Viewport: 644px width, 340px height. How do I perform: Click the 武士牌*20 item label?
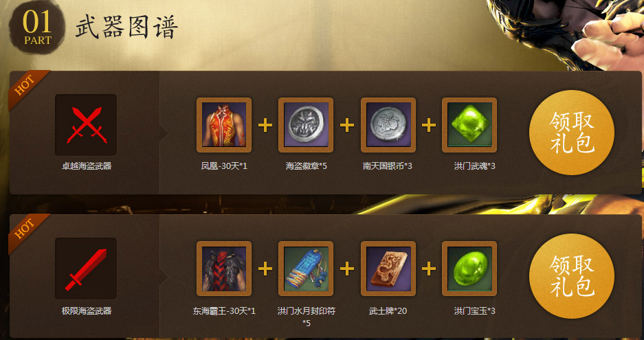pyautogui.click(x=388, y=311)
